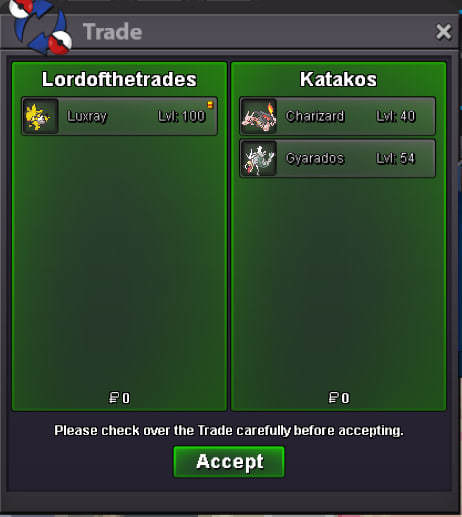The height and width of the screenshot is (517, 462).
Task: Select the Gyarados Lvl 54 entry
Action: click(338, 158)
